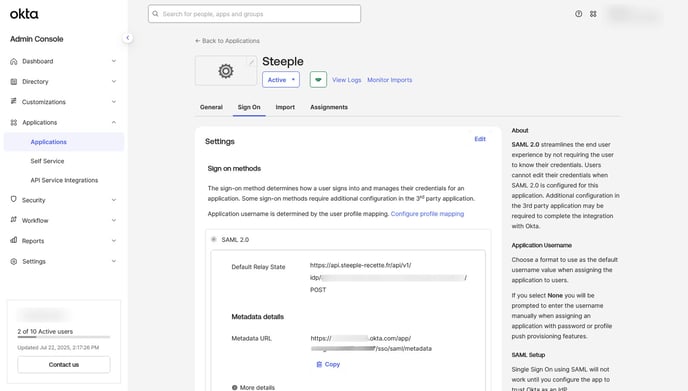The image size is (688, 391).
Task: Open the Active status dropdown
Action: tap(281, 80)
